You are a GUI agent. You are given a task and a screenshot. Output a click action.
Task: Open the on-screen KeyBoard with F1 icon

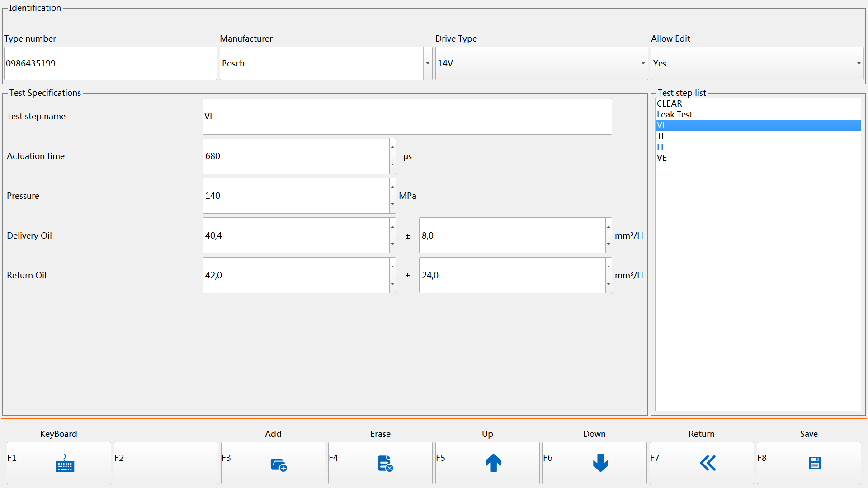[x=64, y=463]
